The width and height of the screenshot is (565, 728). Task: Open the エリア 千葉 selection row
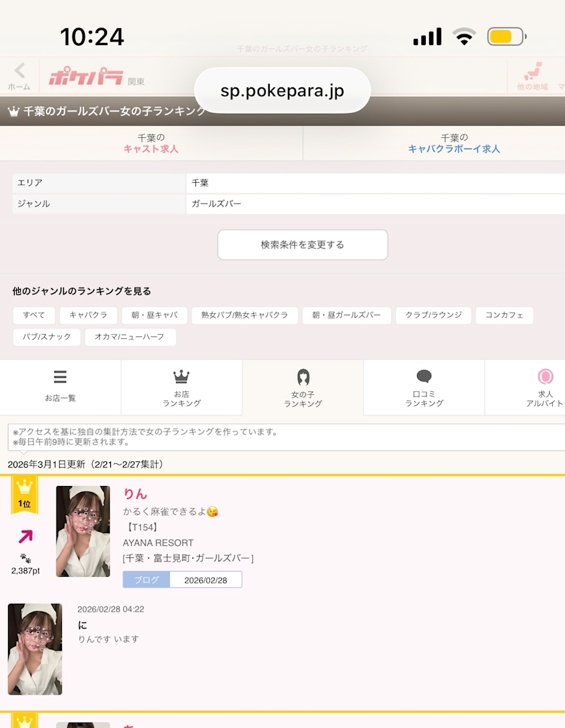click(288, 183)
